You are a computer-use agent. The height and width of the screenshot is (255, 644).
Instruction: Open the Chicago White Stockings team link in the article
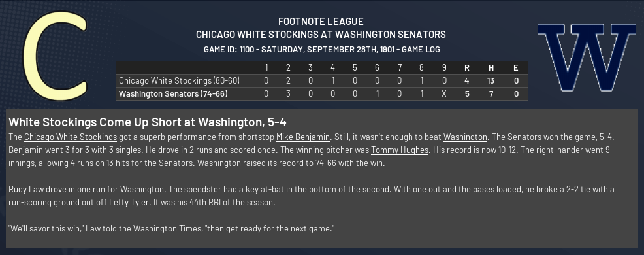coord(71,137)
